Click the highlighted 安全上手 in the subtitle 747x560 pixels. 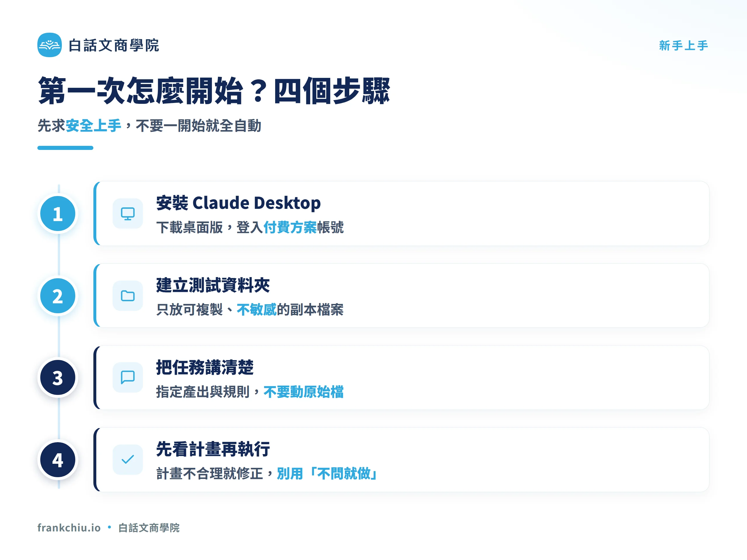pos(94,126)
